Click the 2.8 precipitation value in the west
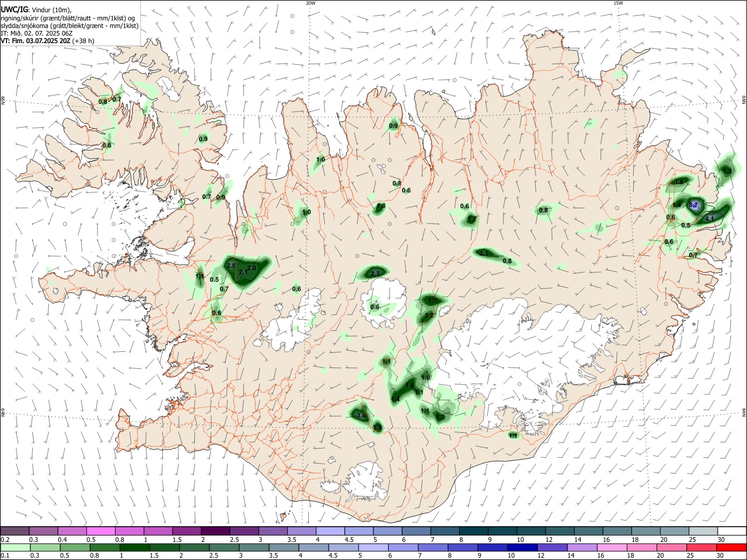This screenshot has width=747, height=560. pyautogui.click(x=231, y=265)
